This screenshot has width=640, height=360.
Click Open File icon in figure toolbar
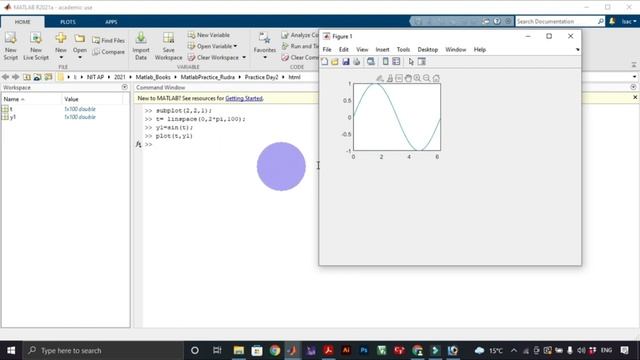click(x=335, y=62)
